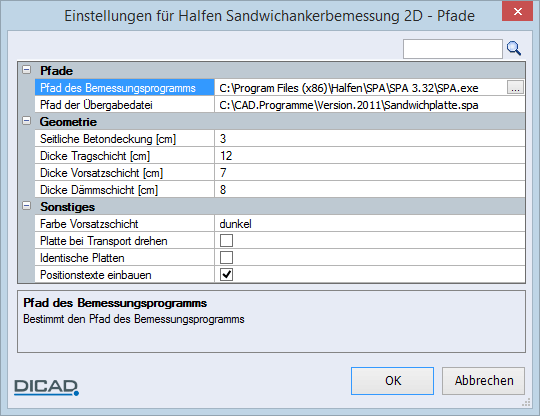Collapse the Pfade section
Image resolution: width=540 pixels, height=416 pixels.
27,70
